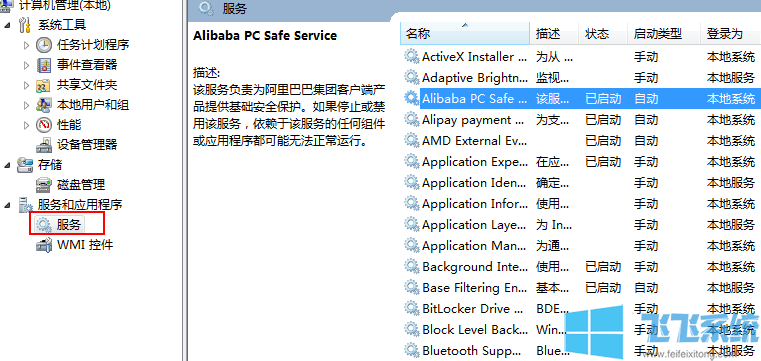This screenshot has height=361, width=761.
Task: Sort by the 名称 column header
Action: pyautogui.click(x=465, y=33)
